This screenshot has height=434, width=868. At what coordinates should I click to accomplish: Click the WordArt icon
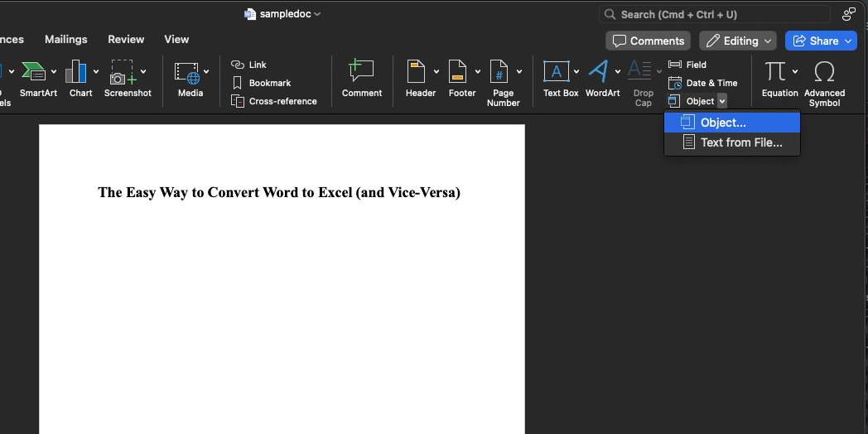pyautogui.click(x=599, y=72)
